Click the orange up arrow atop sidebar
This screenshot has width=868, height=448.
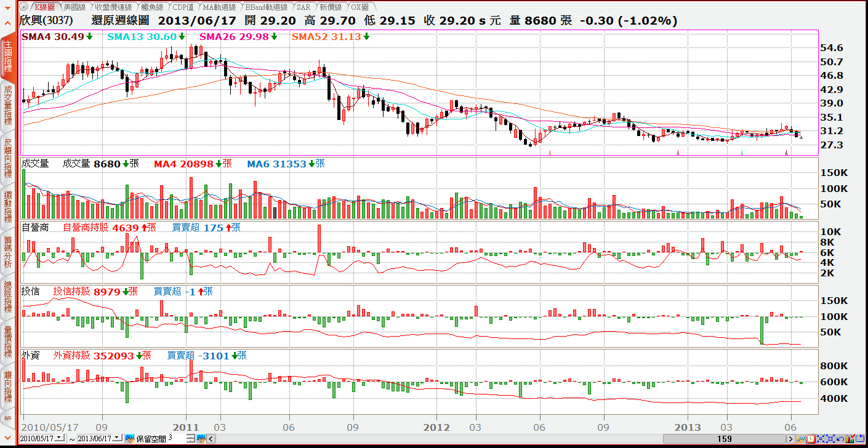click(7, 23)
